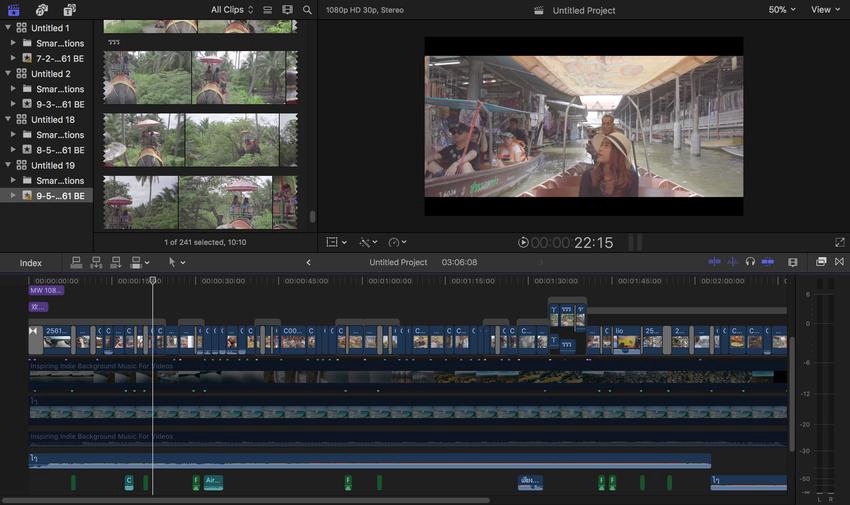Collapse the Untitled 1 library
850x505 pixels.
8,27
